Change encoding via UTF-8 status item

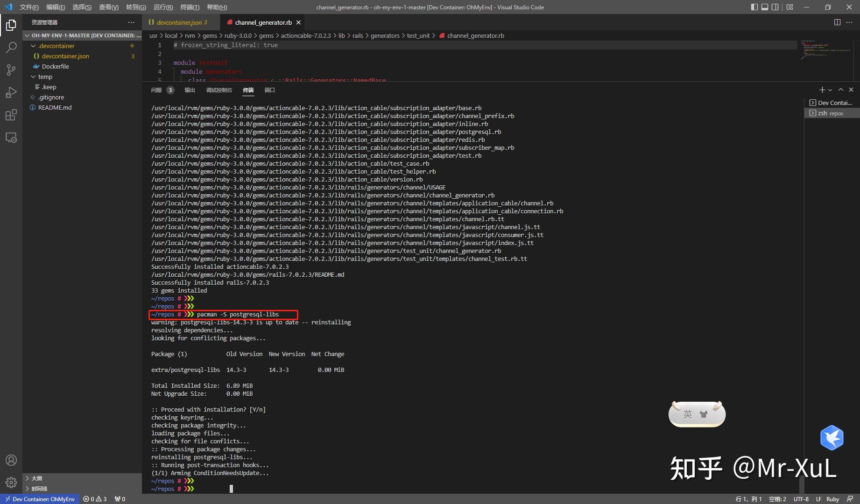click(x=801, y=499)
